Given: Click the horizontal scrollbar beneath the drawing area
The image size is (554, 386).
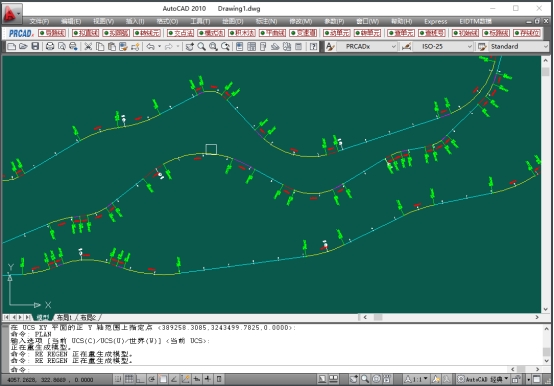Looking at the screenshot, I should 451,317.
